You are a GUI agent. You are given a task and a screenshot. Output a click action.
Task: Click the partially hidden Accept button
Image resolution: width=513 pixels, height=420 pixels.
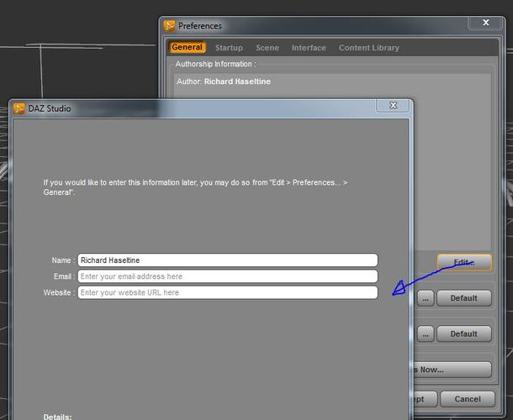coord(426,399)
